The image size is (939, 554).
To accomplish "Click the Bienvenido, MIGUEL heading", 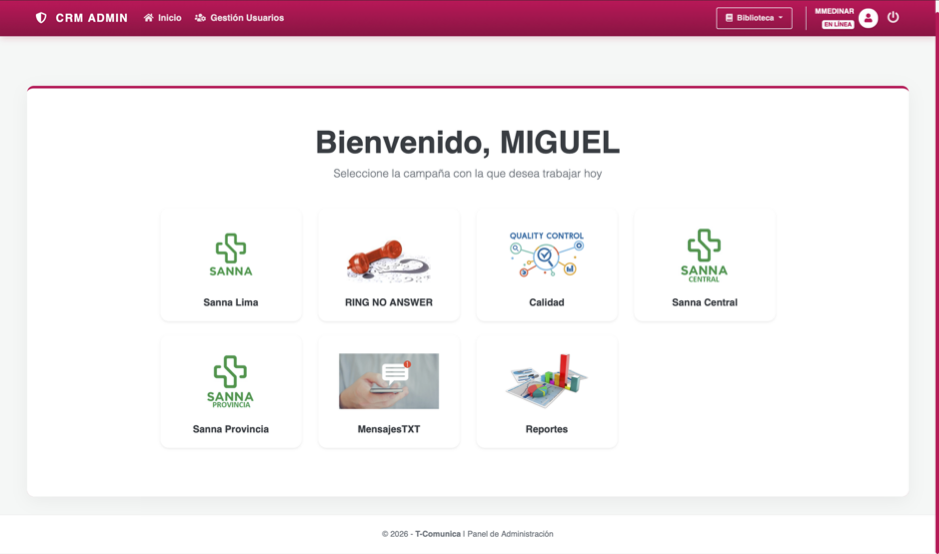I will click(468, 143).
